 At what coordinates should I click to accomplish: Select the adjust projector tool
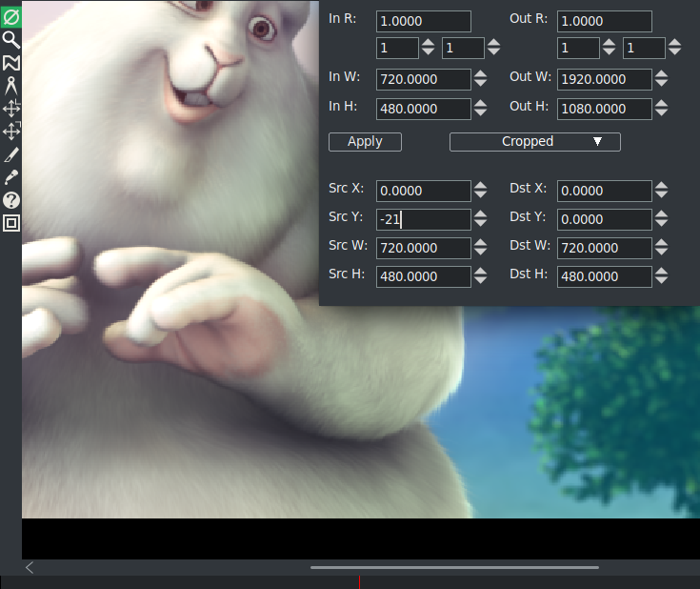(x=10, y=132)
